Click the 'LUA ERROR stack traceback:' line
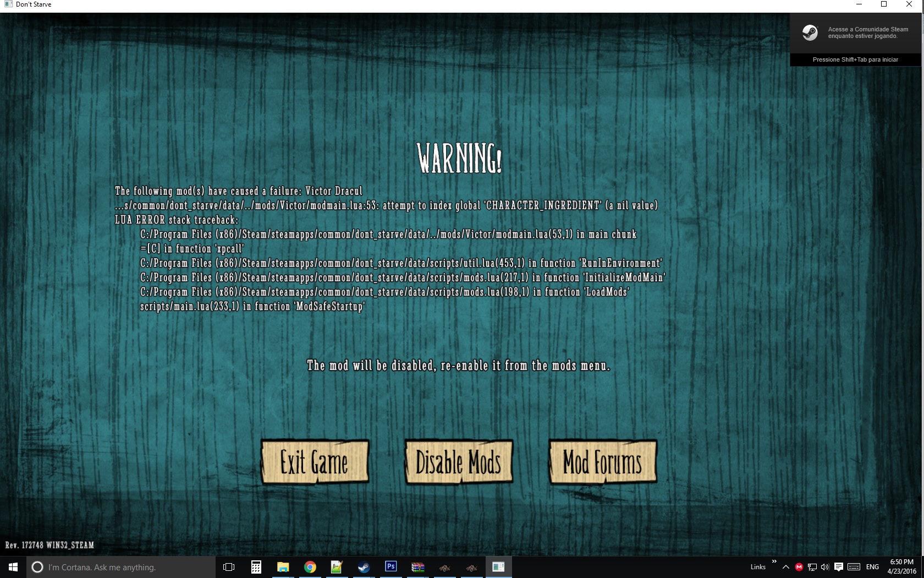This screenshot has height=578, width=924. (x=177, y=220)
